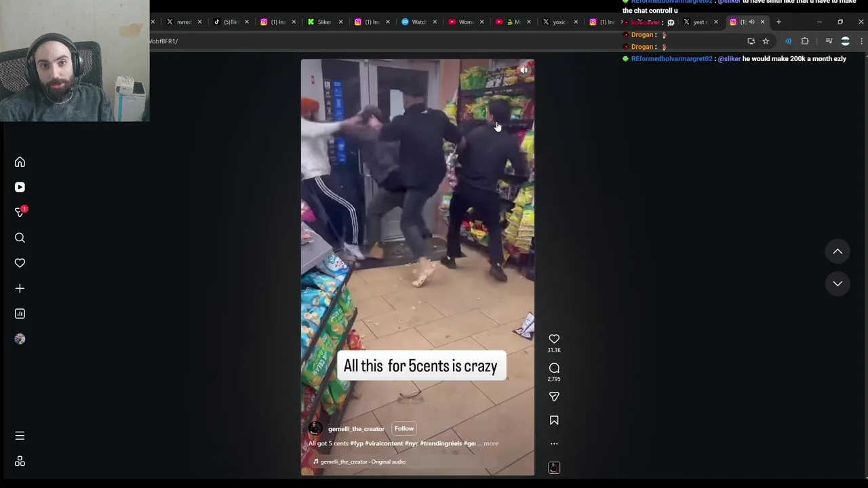This screenshot has height=488, width=868.
Task: Bookmark this page with star icon
Action: (x=766, y=41)
